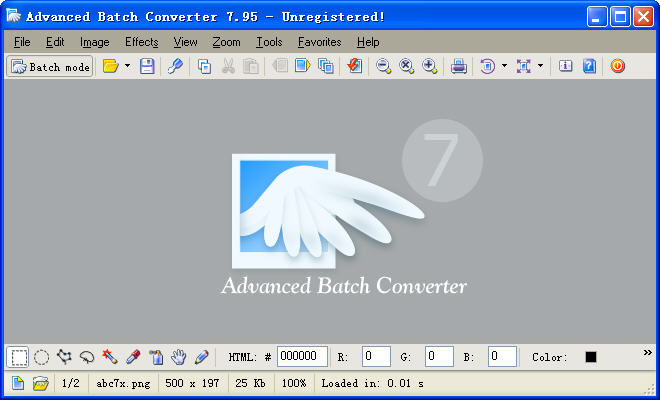Save the image with the floppy icon
The image size is (660, 400).
(147, 66)
